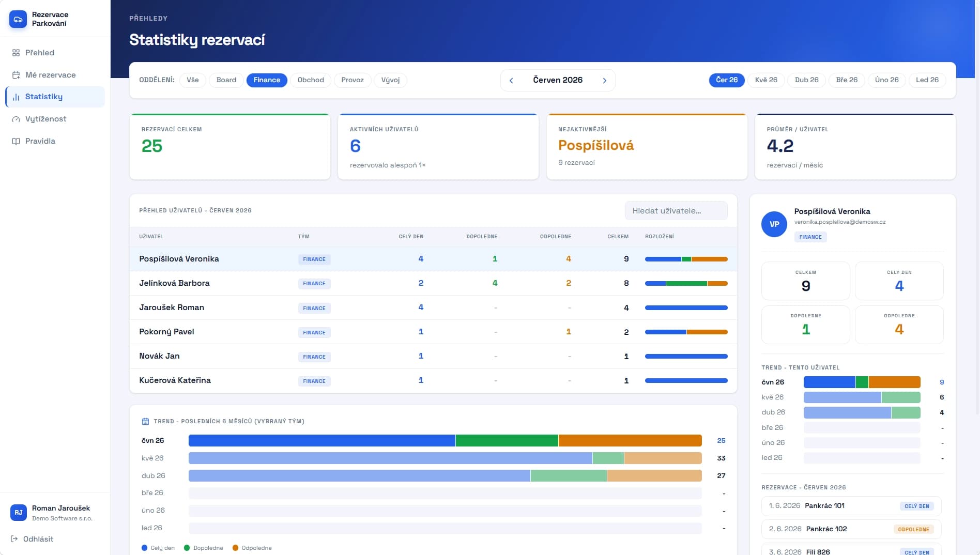
Task: Click the Odhlásit logout icon
Action: coord(14,539)
